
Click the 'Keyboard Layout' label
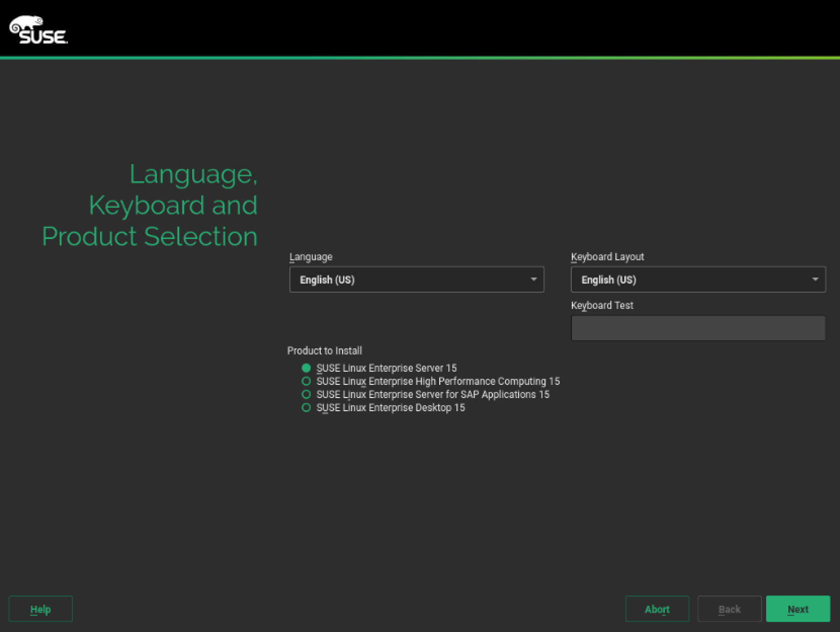click(607, 257)
